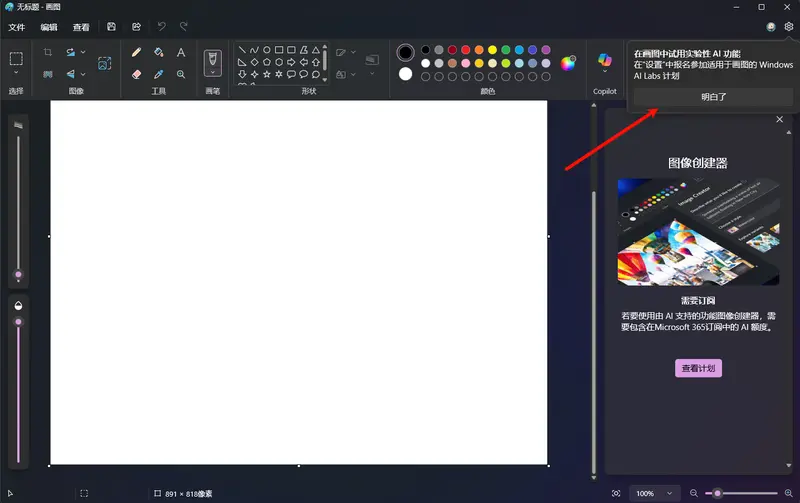This screenshot has width=800, height=503.
Task: Choose the red palette color
Action: pyautogui.click(x=466, y=49)
